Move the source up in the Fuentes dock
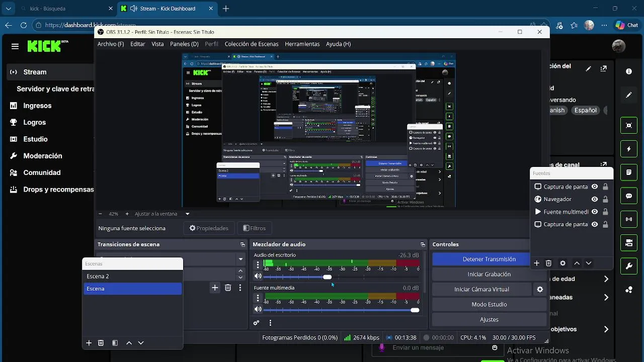The width and height of the screenshot is (644, 362). tap(577, 263)
